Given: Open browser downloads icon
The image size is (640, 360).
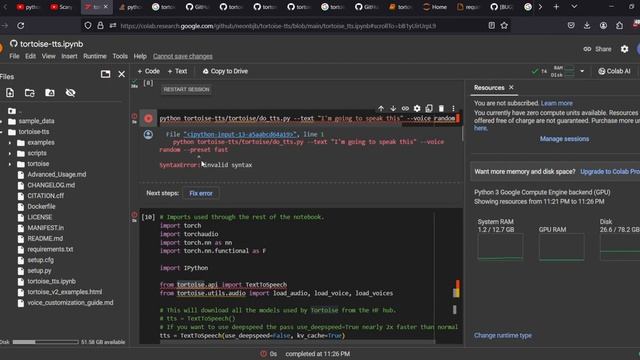Looking at the screenshot, I should point(587,25).
